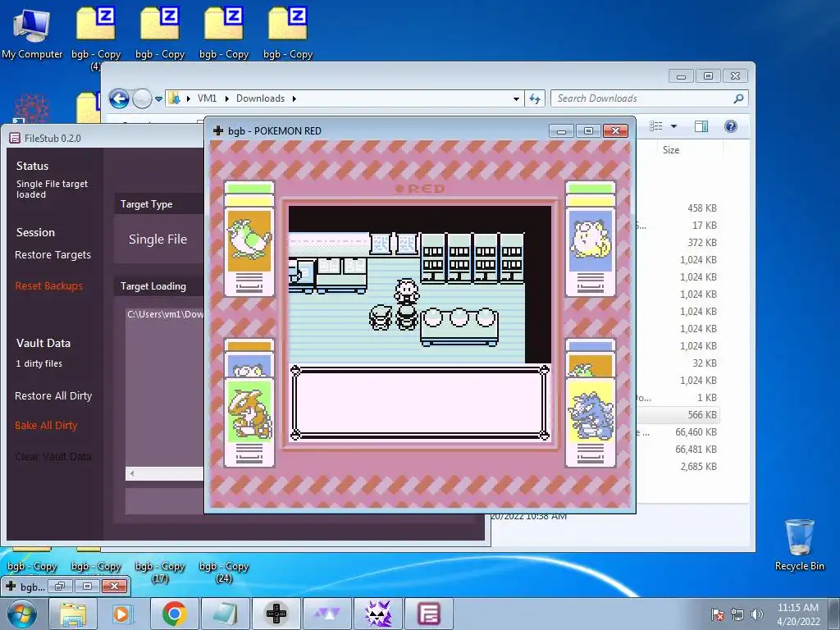
Task: Restore the minimized bgb window bar
Action: pyautogui.click(x=59, y=587)
